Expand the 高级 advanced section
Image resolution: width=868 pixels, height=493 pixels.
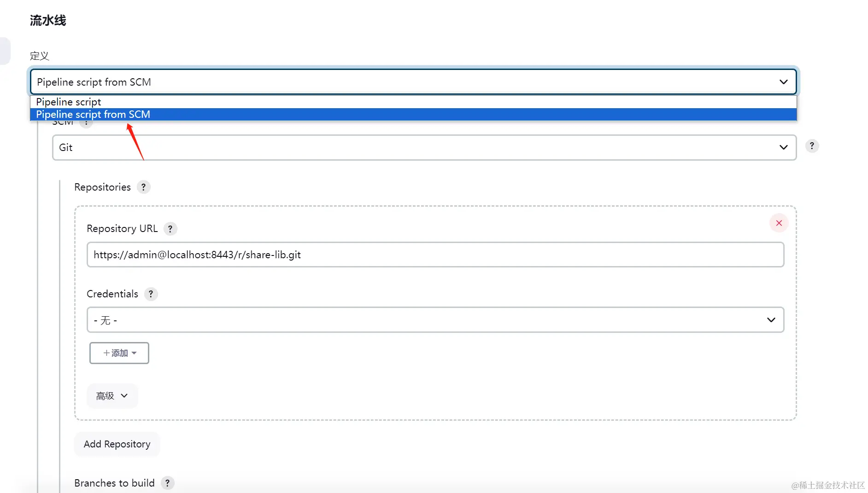(x=112, y=396)
